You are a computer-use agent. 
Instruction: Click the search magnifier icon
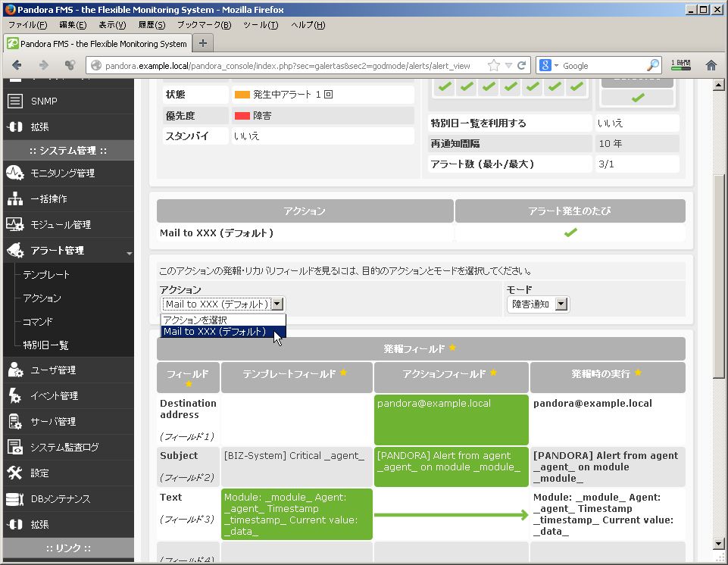(x=653, y=65)
